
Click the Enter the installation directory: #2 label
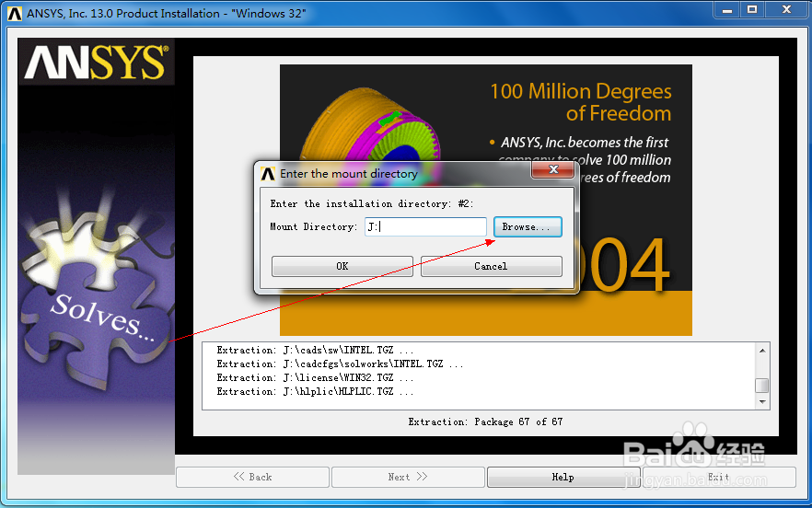(372, 204)
